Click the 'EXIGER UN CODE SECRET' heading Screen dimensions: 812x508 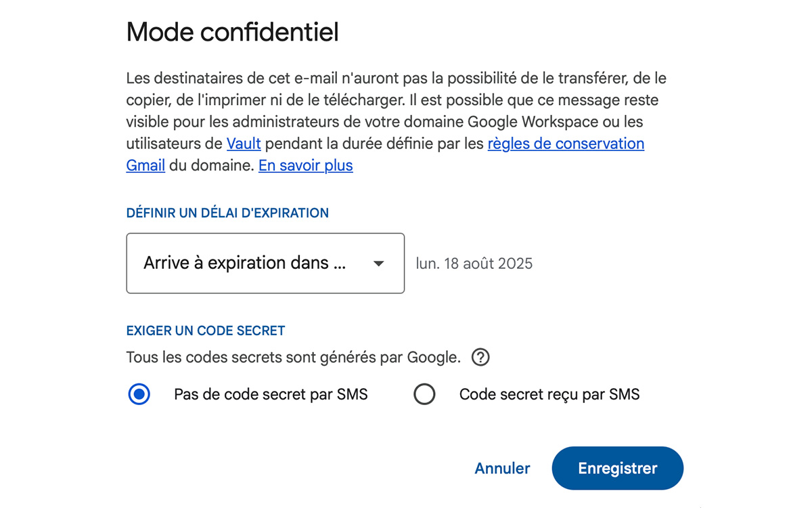205,331
